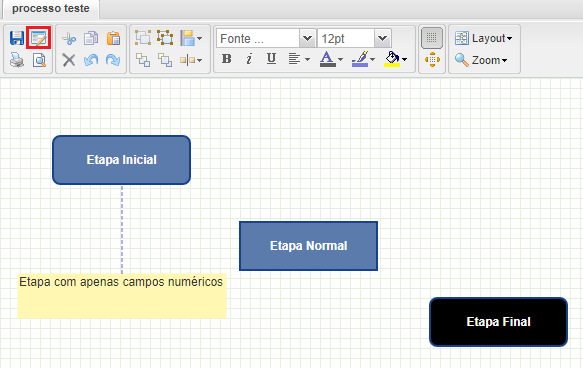Toggle Underline text formatting
Image resolution: width=583 pixels, height=368 pixels.
pyautogui.click(x=271, y=59)
